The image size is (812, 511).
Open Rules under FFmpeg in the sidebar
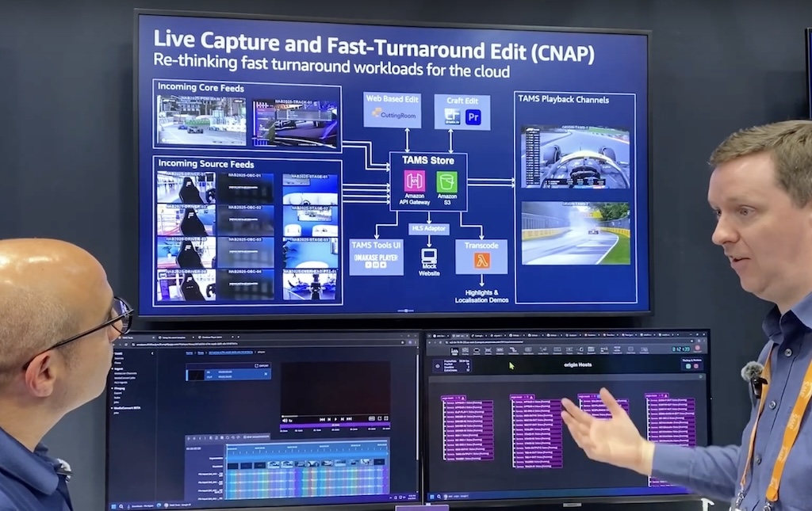pyautogui.click(x=117, y=398)
